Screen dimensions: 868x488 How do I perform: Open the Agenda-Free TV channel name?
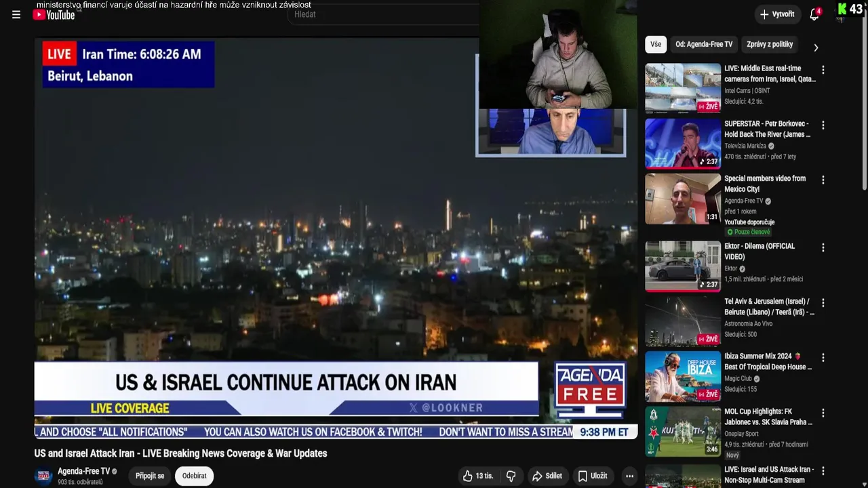click(83, 471)
